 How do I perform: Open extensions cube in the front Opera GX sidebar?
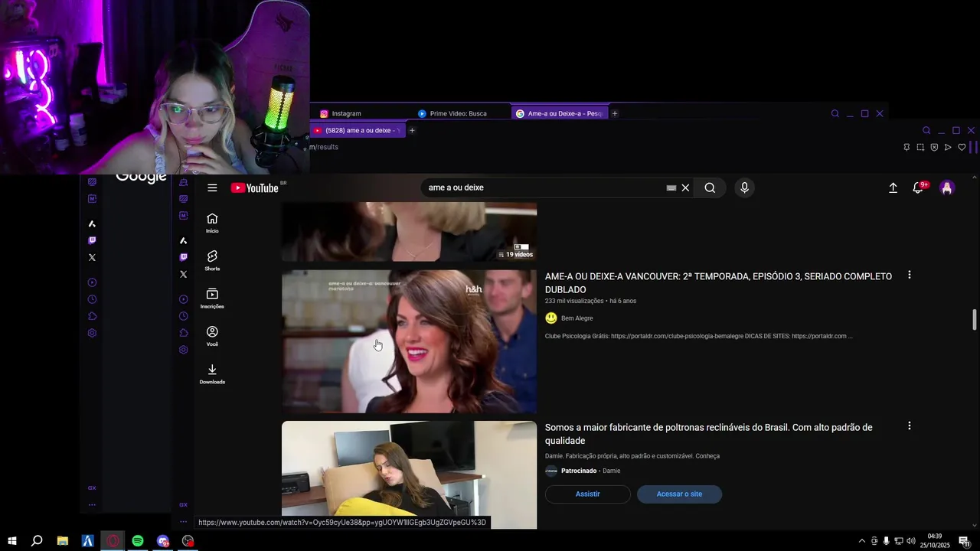(183, 333)
